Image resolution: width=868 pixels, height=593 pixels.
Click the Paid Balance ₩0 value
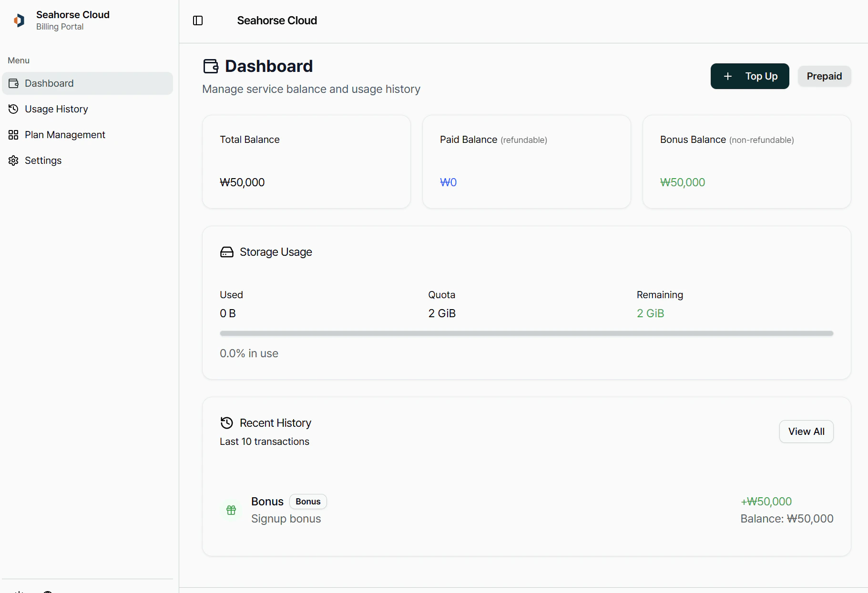point(448,182)
